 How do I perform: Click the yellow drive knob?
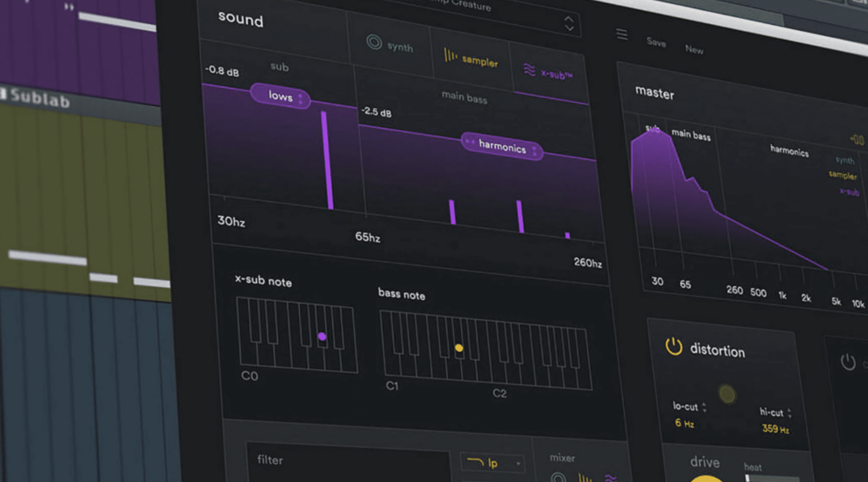pos(706,478)
